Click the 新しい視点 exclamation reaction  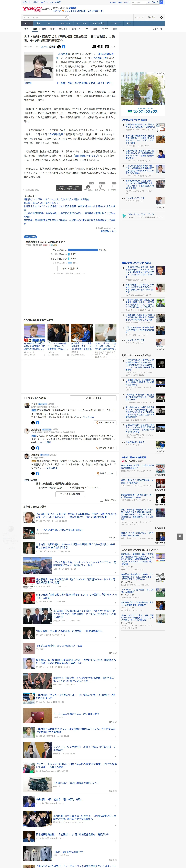tap(112, 186)
